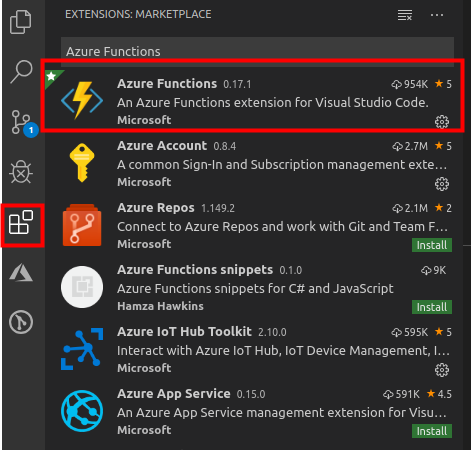Select the Azure Functions extension title
The width and height of the screenshot is (472, 451).
tap(167, 84)
